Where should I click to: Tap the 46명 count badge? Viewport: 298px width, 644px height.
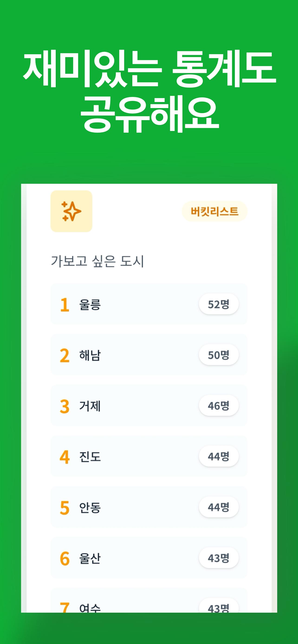click(218, 405)
